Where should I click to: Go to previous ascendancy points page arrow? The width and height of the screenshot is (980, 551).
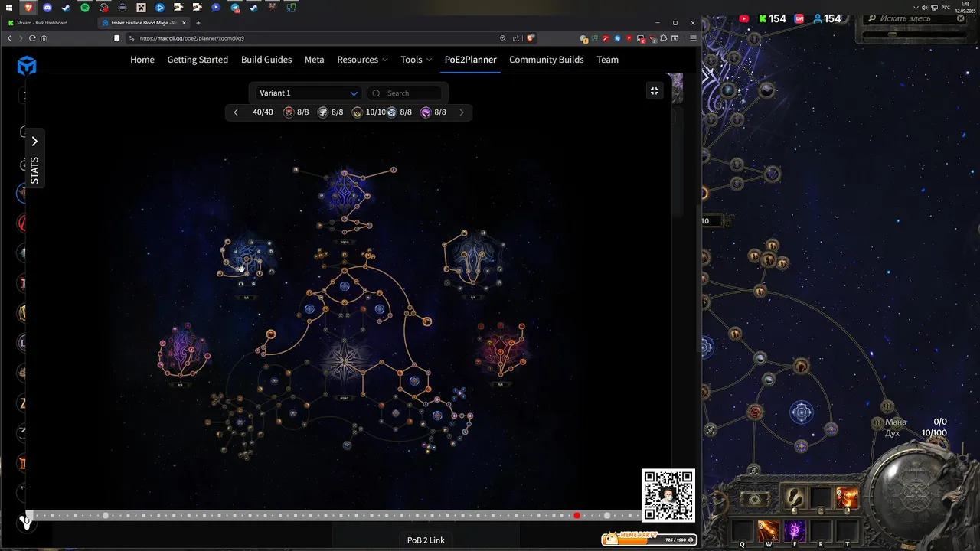[x=236, y=112]
